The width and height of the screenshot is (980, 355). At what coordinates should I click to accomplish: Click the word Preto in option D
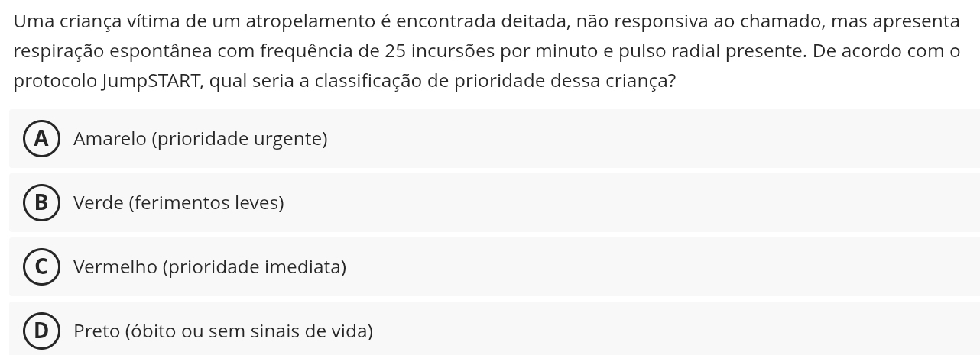(x=96, y=331)
